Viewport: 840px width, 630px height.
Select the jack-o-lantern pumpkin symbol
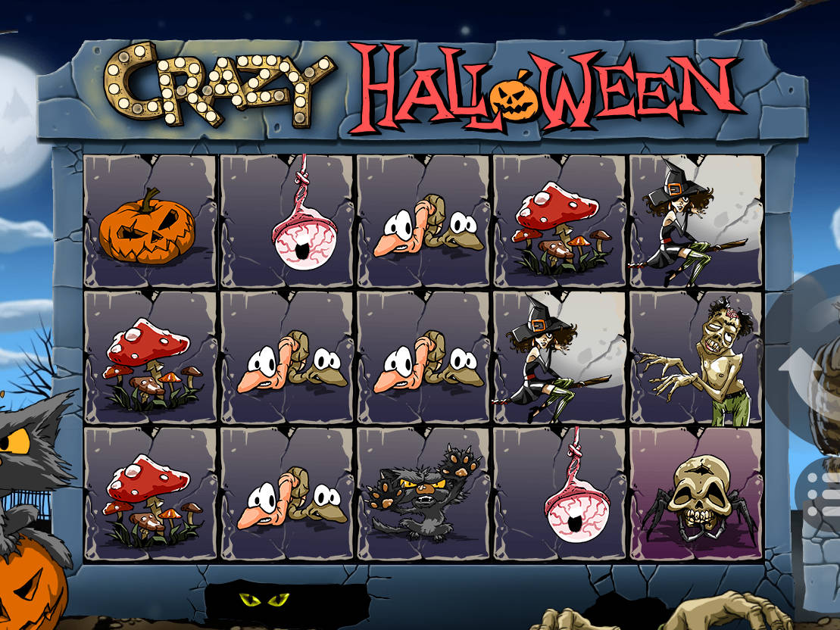click(147, 226)
